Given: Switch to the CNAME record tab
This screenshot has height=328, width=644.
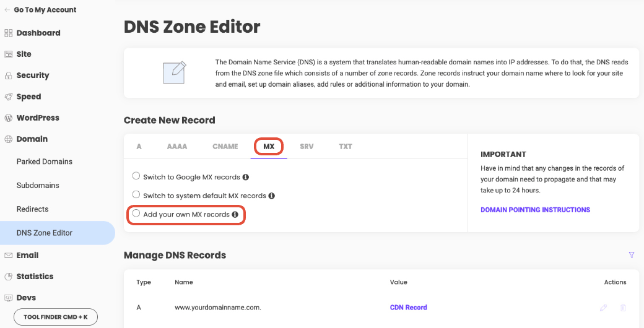Looking at the screenshot, I should pyautogui.click(x=225, y=147).
